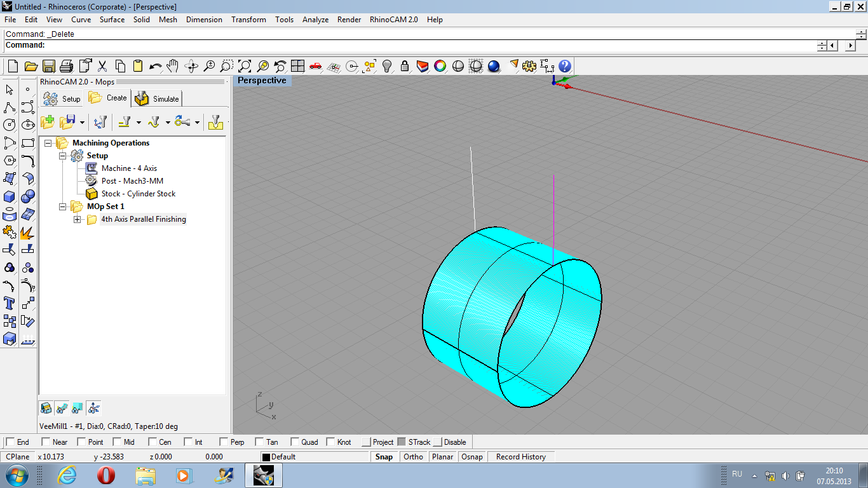
Task: Enable the Cen osnap checkbox
Action: pos(153,442)
